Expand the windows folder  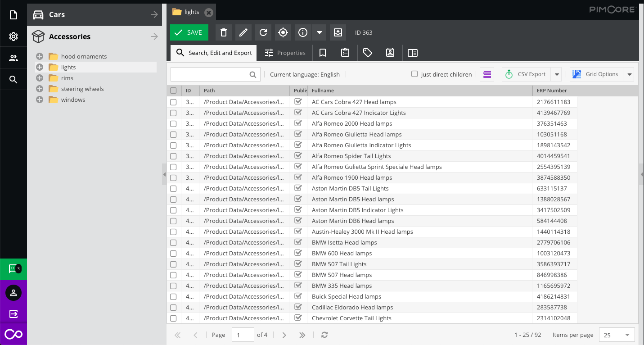point(40,100)
